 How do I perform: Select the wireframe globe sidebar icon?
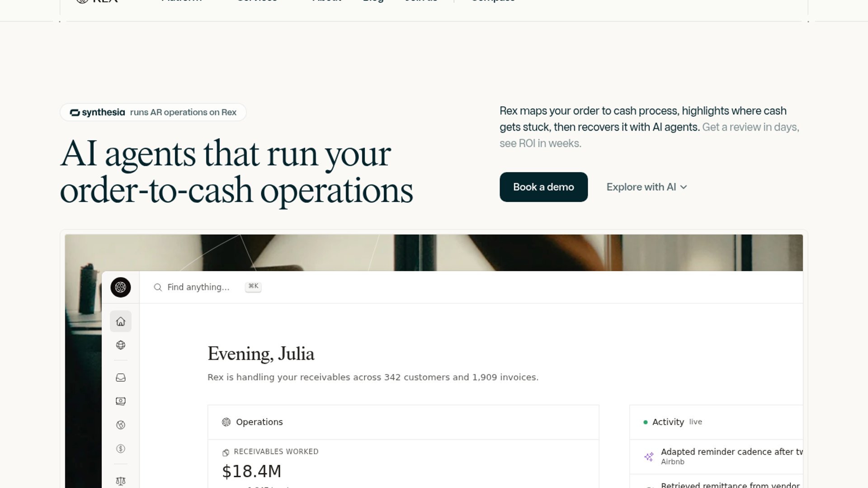coord(121,345)
